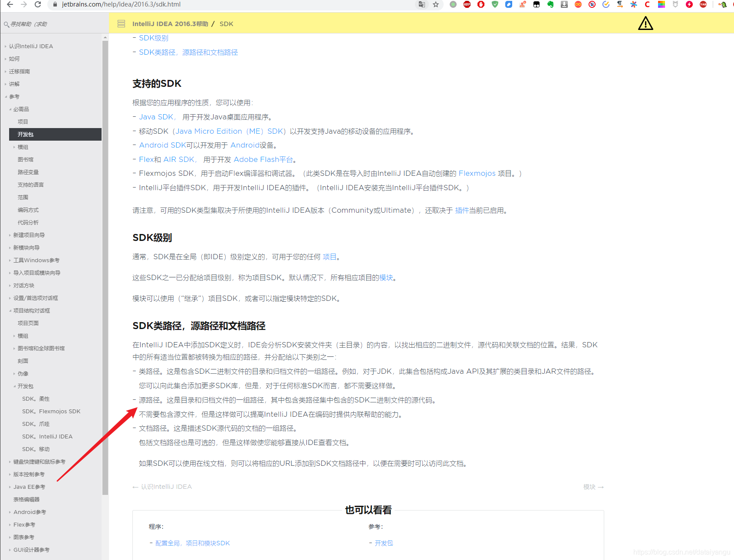734x560 pixels.
Task: Click the gray circle extension icon
Action: coord(453,4)
